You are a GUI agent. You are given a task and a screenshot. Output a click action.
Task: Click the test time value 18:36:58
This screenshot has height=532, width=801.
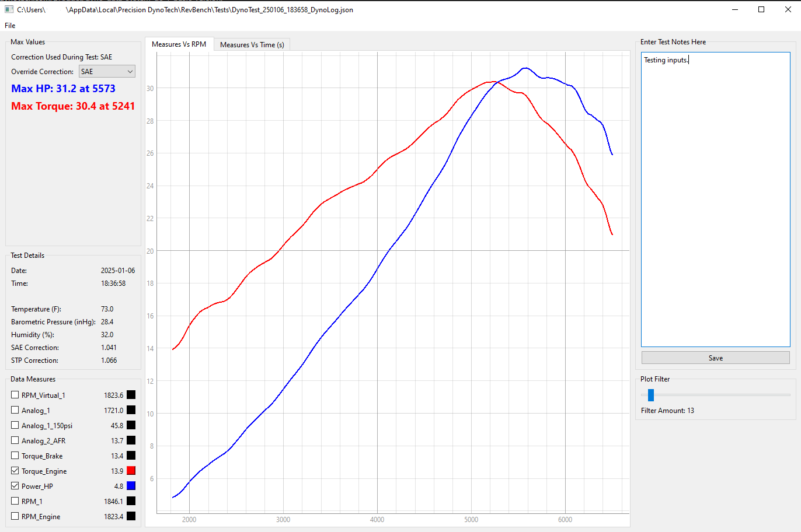click(x=113, y=283)
